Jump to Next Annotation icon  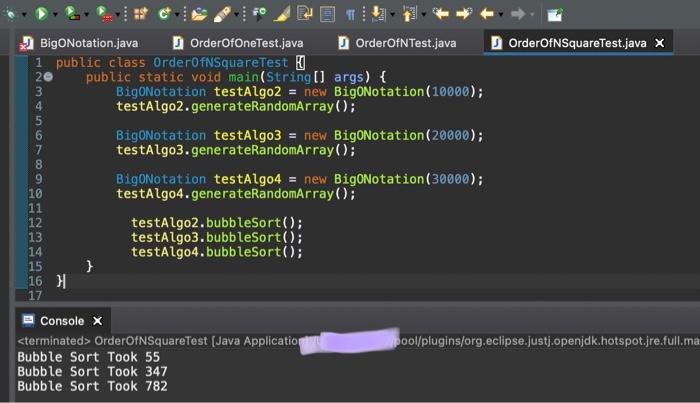378,14
